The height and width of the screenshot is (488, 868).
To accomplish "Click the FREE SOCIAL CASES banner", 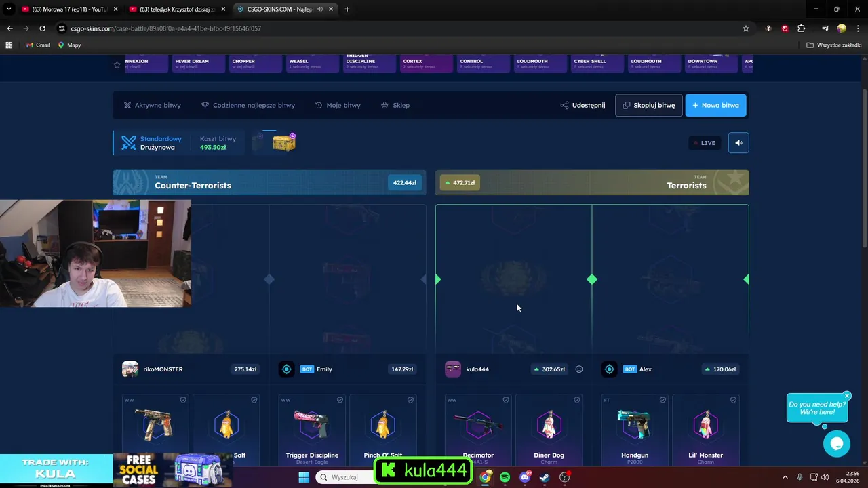I will 172,470.
